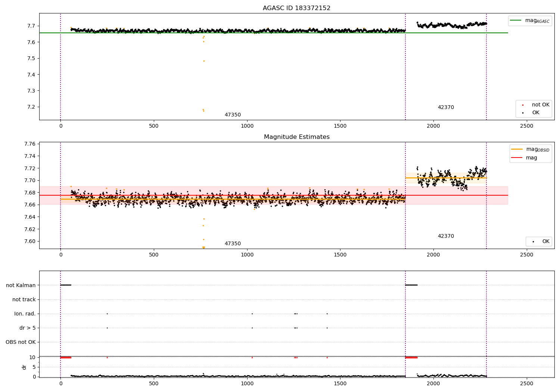Click the 1000 x-axis tick of top plot
The width and height of the screenshot is (560, 392).
[247, 126]
